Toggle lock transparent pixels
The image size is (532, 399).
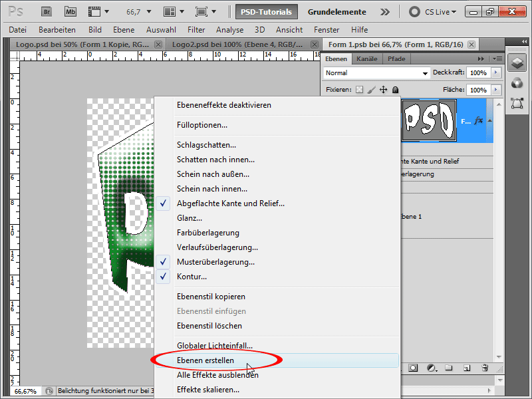click(x=359, y=90)
